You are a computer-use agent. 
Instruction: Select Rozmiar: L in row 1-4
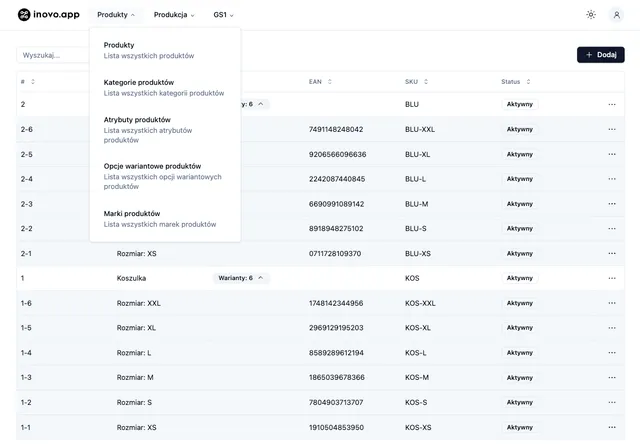(134, 353)
